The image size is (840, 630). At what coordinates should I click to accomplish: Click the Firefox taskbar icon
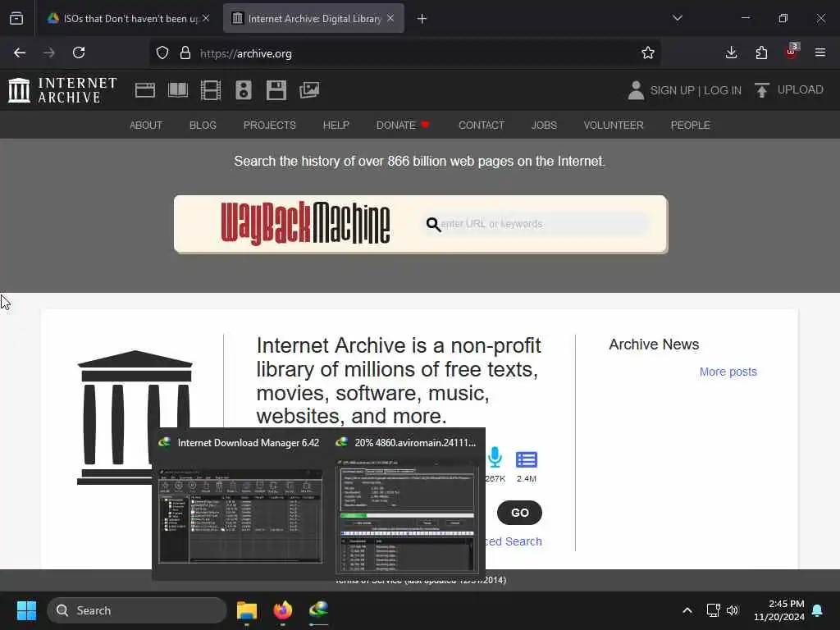coord(283,610)
